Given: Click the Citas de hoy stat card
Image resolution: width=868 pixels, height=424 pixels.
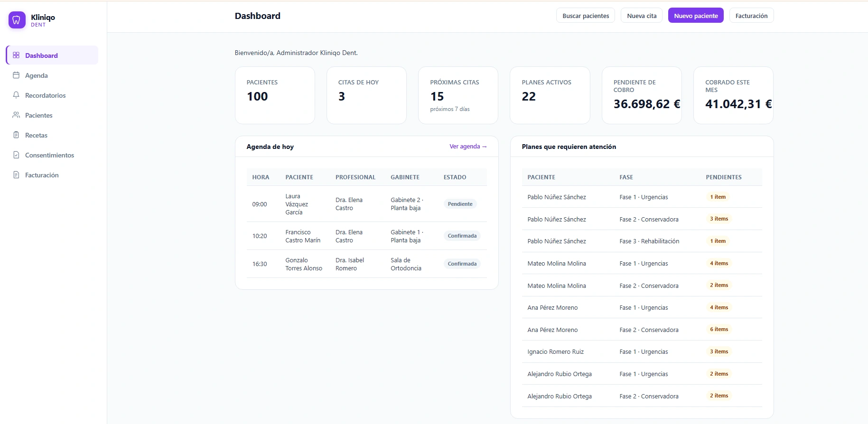Looking at the screenshot, I should [366, 95].
